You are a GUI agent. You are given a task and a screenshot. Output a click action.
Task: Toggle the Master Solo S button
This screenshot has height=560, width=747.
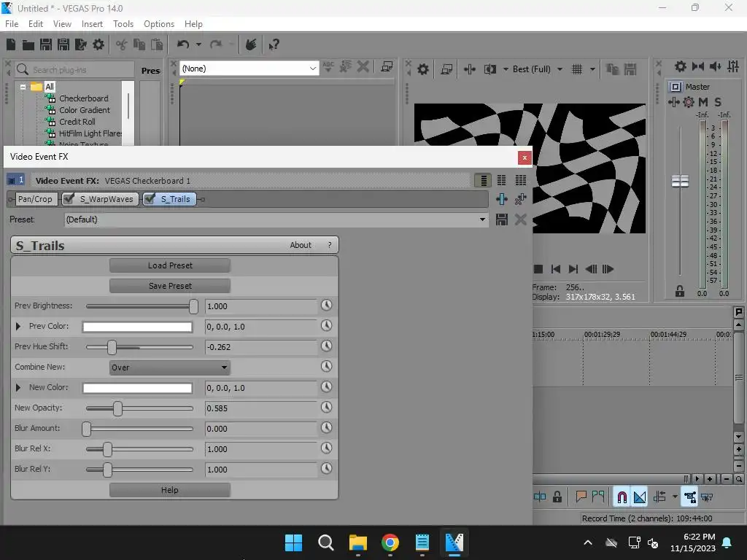(x=718, y=102)
